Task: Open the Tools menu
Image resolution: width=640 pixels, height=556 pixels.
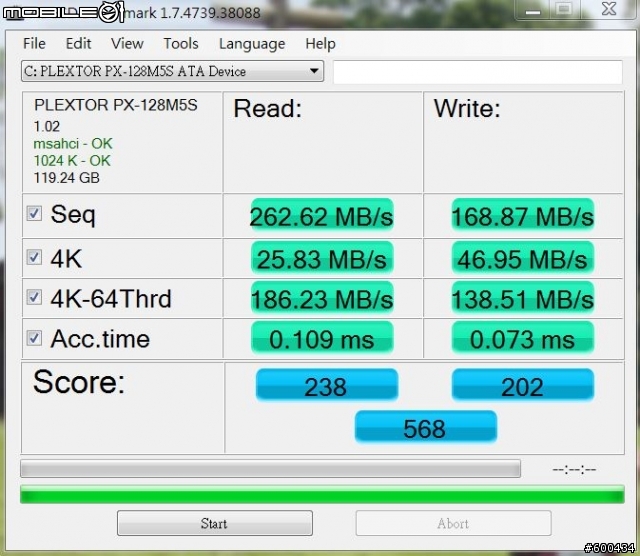Action: click(181, 43)
